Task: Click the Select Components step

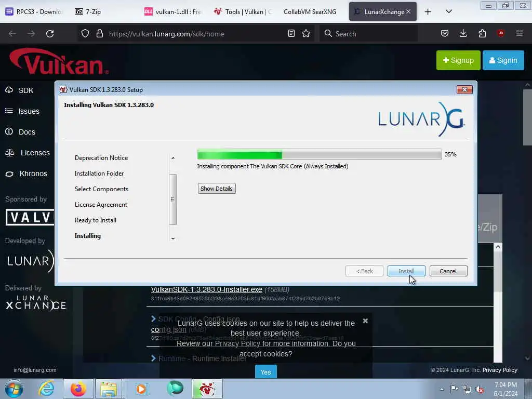Action: (x=101, y=189)
